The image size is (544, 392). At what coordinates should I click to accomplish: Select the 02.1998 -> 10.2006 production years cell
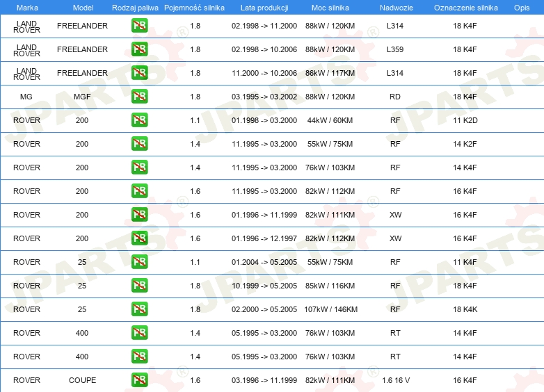pos(264,49)
